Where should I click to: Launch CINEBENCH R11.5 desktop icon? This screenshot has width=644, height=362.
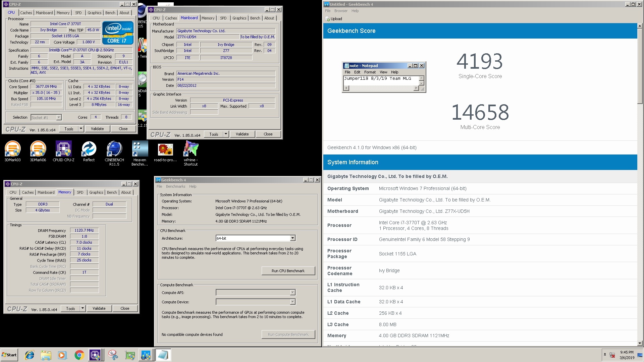[x=114, y=153]
